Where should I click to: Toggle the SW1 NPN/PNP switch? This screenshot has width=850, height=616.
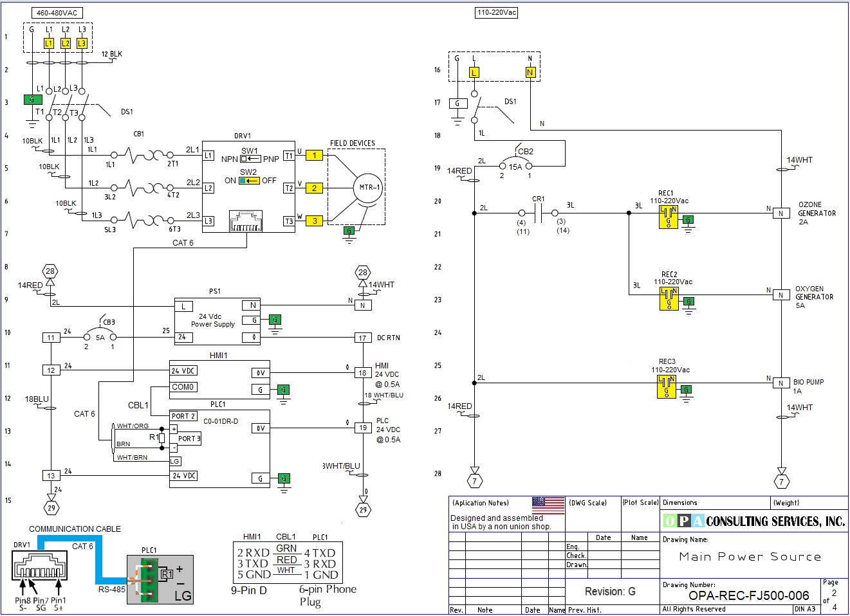250,159
